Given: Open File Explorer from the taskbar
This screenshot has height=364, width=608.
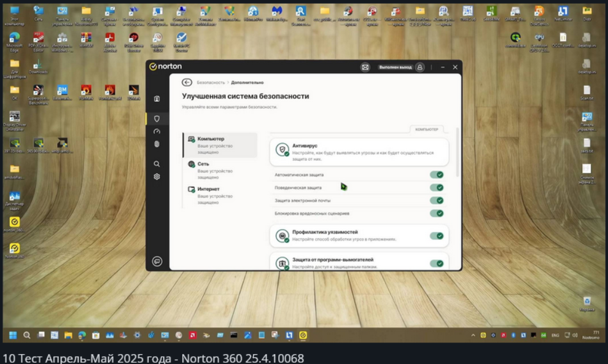Looking at the screenshot, I should 68,335.
